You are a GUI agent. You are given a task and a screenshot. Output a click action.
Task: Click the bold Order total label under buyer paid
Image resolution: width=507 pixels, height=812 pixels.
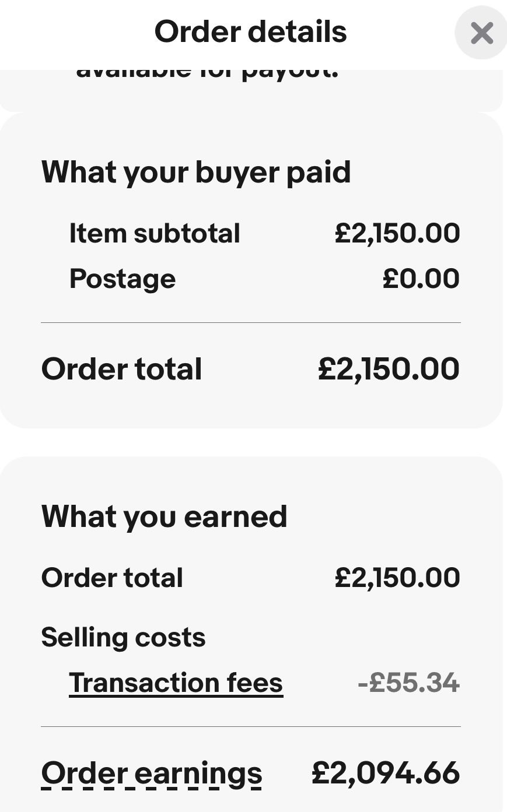[x=122, y=369]
